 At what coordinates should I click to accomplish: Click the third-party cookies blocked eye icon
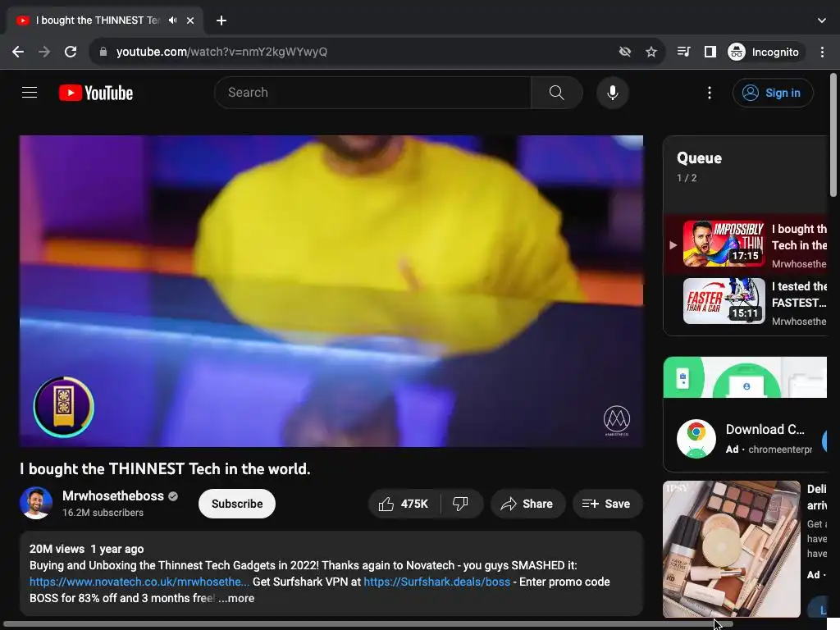click(x=624, y=52)
